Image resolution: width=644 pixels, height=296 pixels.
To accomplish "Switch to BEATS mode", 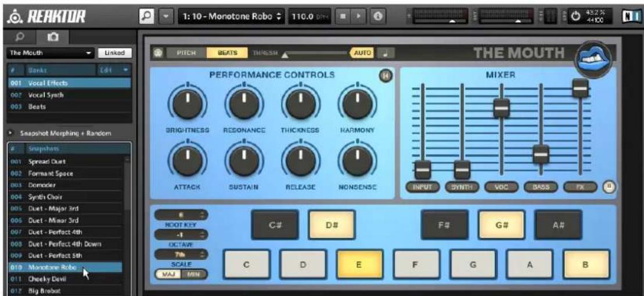I will pyautogui.click(x=227, y=53).
